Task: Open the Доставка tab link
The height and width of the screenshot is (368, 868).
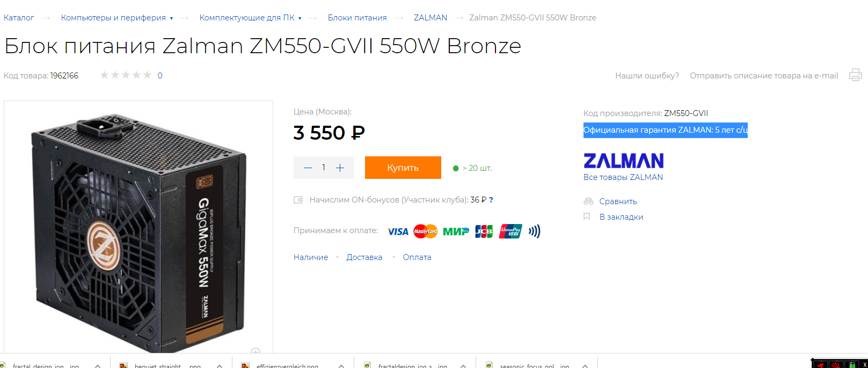Action: pos(364,257)
